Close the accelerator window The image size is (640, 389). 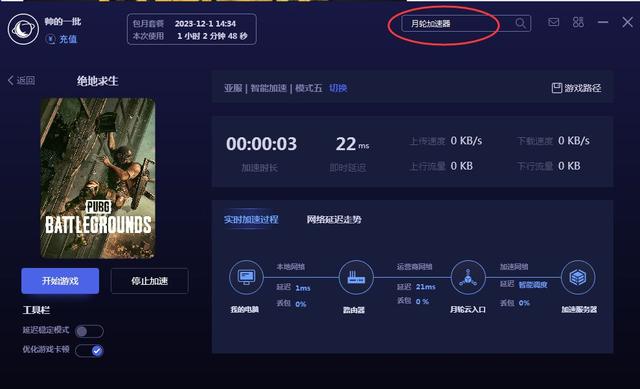point(627,22)
